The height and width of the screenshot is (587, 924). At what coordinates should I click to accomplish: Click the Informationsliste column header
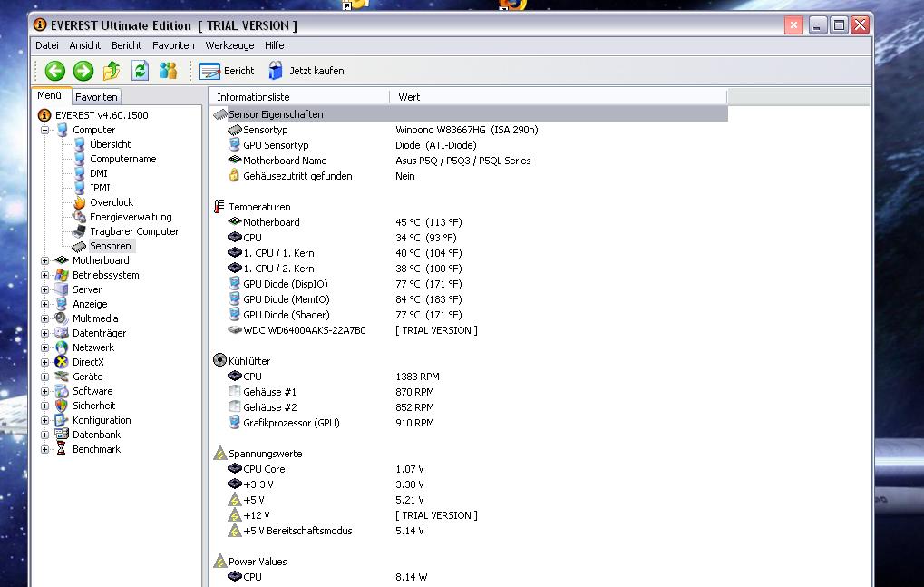(299, 97)
